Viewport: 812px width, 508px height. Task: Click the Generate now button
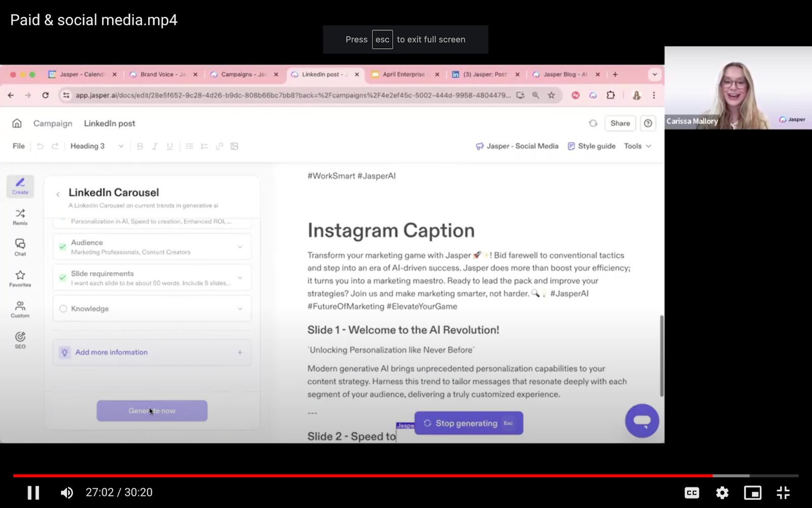point(152,410)
